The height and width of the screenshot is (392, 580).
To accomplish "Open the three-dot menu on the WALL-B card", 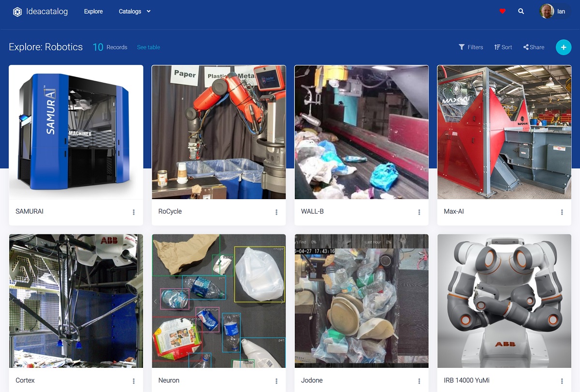I will (x=419, y=212).
